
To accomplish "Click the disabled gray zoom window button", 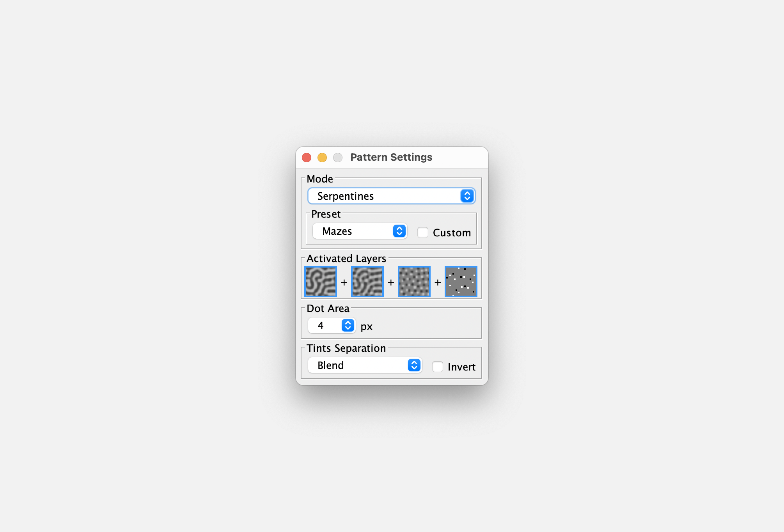I will 338,157.
